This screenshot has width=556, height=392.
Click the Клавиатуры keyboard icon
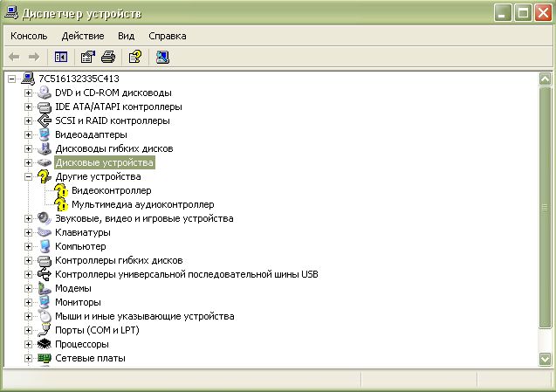coord(45,233)
